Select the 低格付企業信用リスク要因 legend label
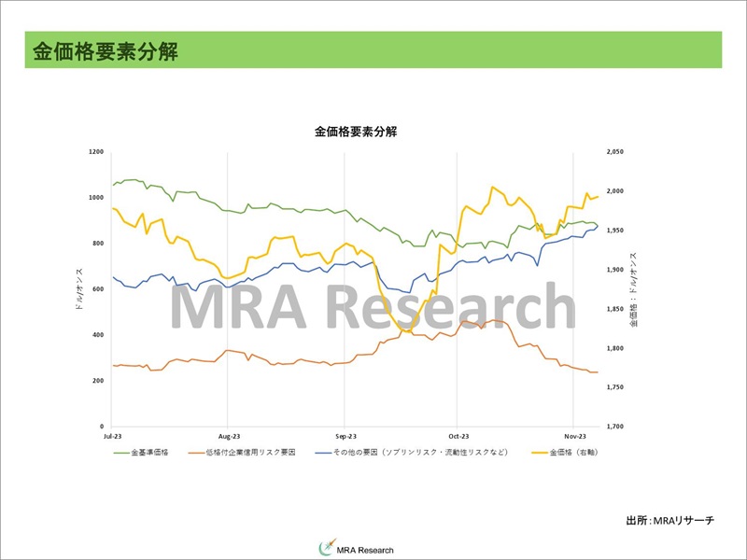 click(250, 453)
